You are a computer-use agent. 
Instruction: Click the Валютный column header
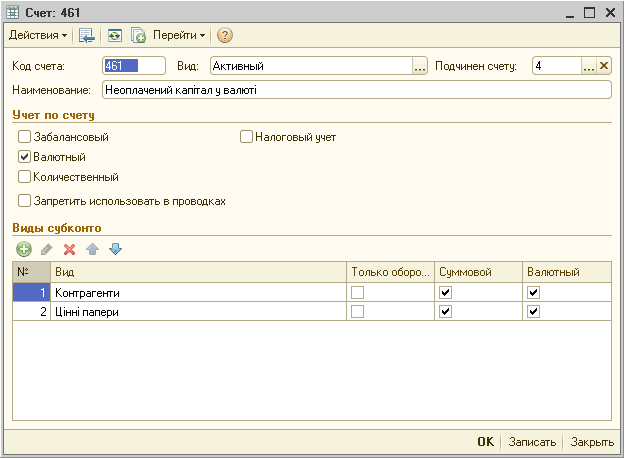567,272
